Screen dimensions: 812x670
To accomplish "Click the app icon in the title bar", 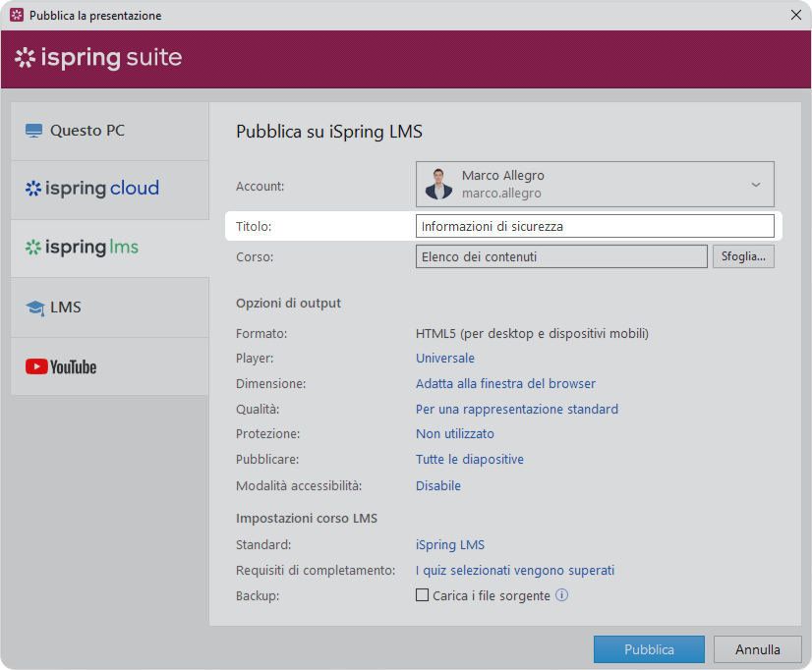I will (x=16, y=16).
